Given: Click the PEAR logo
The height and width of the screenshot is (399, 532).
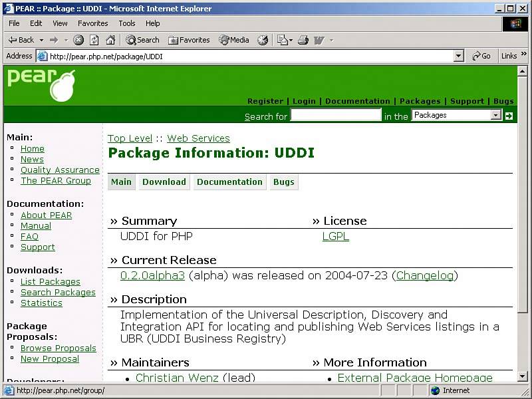Looking at the screenshot, I should coord(41,84).
